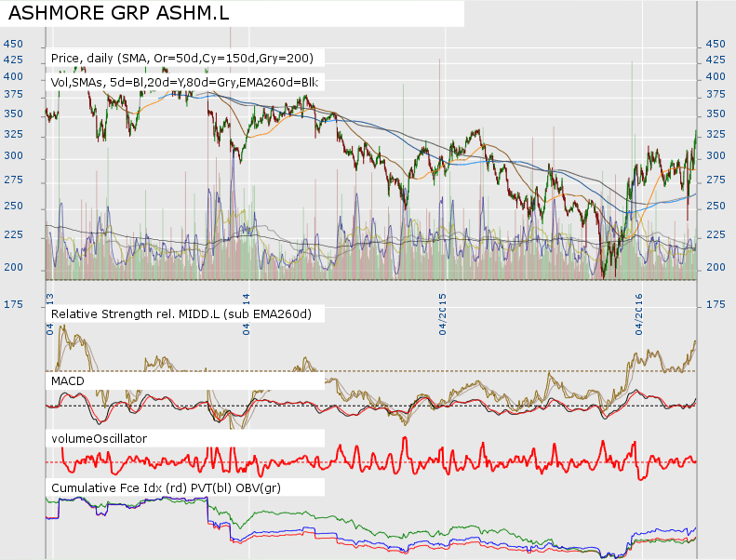The height and width of the screenshot is (560, 736).
Task: Click the left axis 250 price label
Action: point(13,206)
